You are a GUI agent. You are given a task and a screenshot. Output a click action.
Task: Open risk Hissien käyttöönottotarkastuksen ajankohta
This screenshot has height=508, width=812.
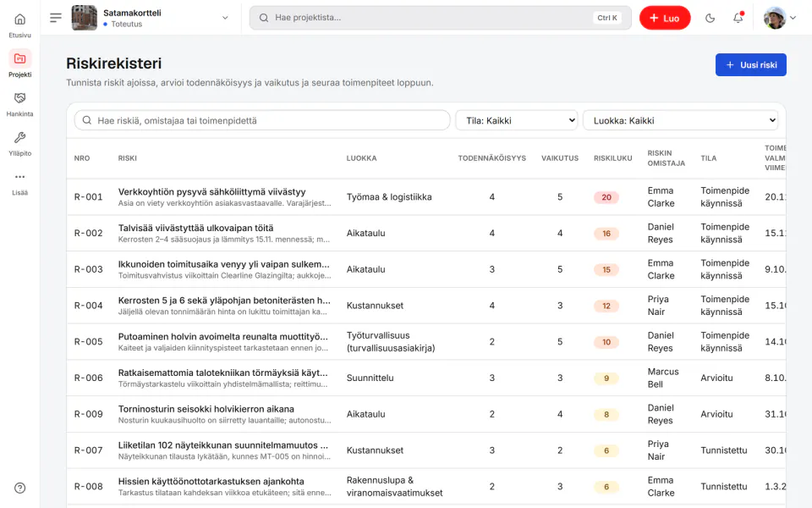coord(211,482)
